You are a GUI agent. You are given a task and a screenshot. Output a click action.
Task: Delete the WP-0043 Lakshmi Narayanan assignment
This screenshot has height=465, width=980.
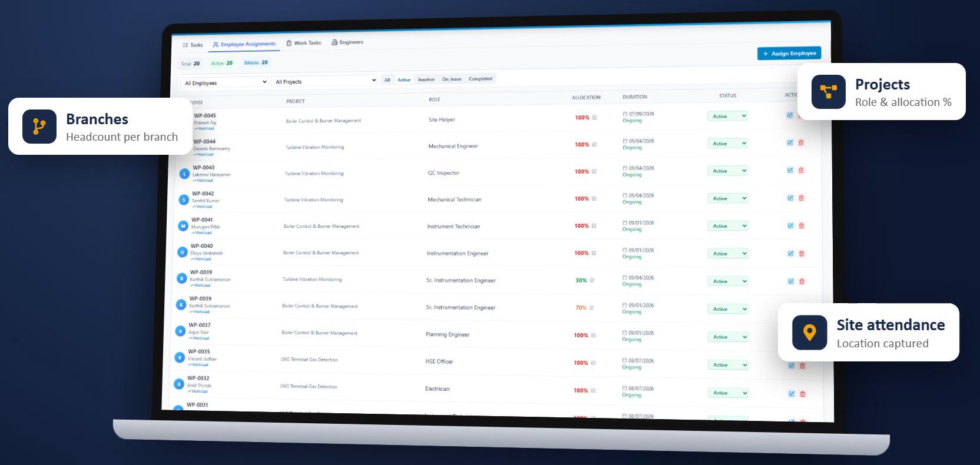coord(801,170)
